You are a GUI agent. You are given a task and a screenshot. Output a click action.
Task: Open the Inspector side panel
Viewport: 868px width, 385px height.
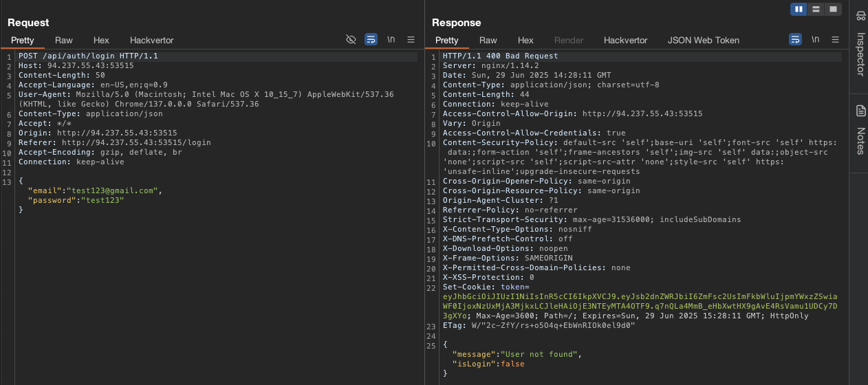pyautogui.click(x=860, y=44)
